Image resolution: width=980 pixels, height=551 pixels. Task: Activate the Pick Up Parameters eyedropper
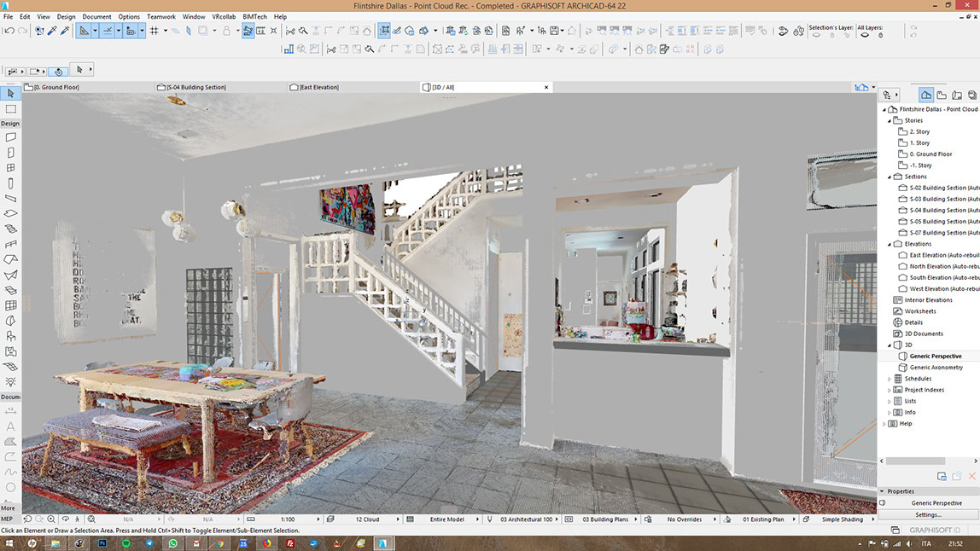tap(53, 31)
